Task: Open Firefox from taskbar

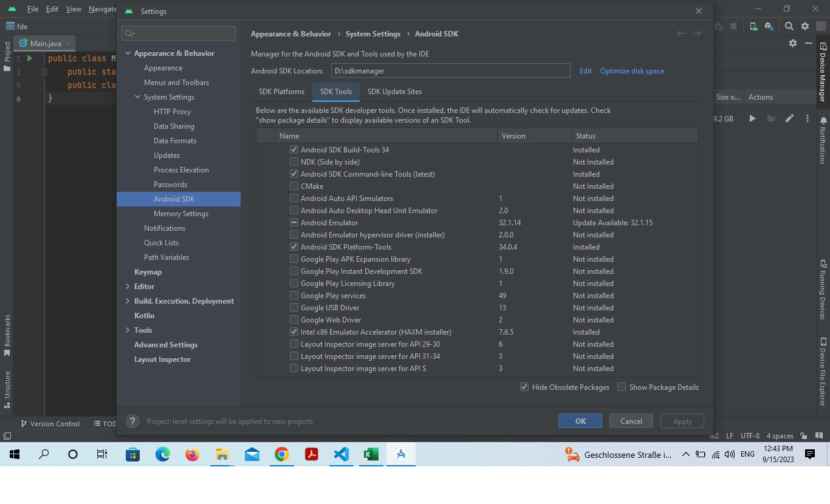Action: (x=192, y=454)
